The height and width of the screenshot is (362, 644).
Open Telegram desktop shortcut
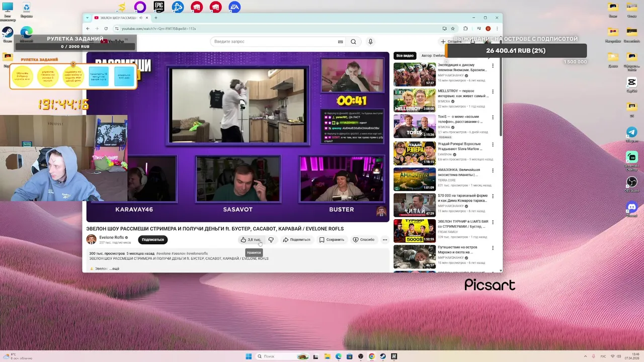632,134
